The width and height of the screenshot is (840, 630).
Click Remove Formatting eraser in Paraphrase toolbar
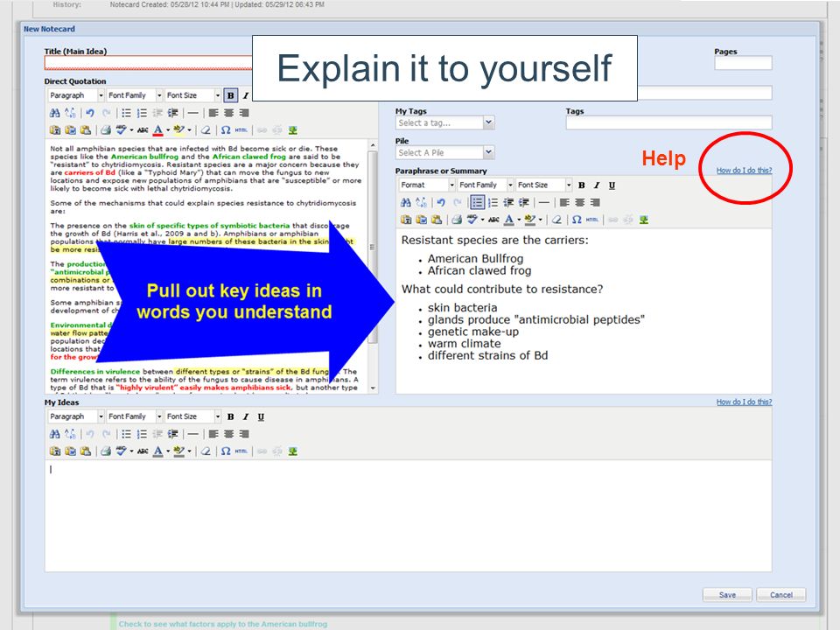[x=556, y=220]
